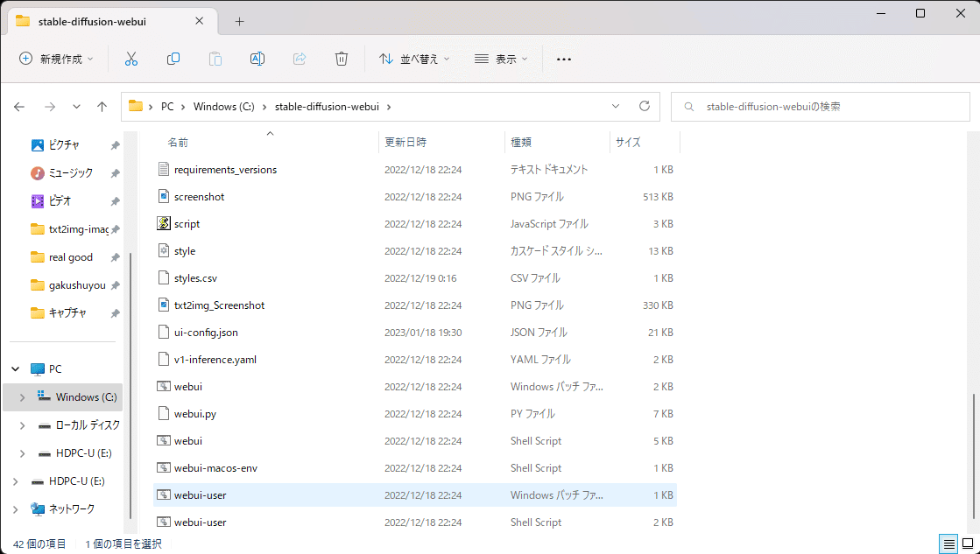Go back with the left arrow

[x=19, y=107]
